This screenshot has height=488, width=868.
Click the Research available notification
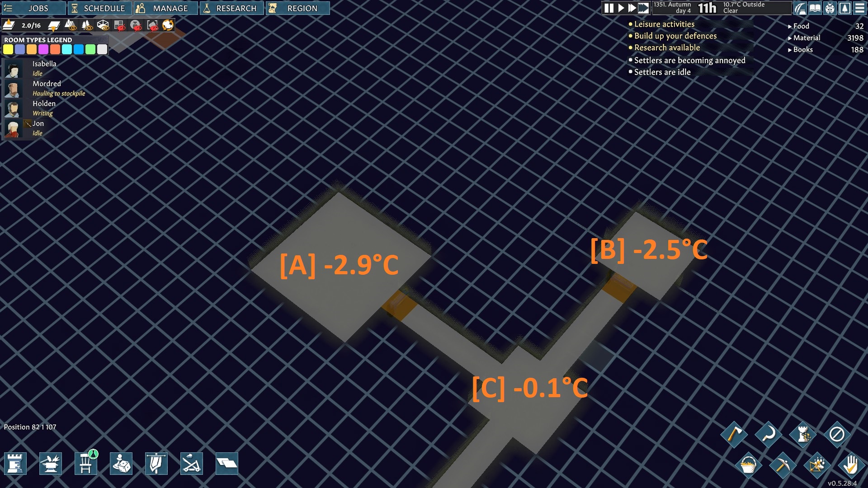coord(667,48)
